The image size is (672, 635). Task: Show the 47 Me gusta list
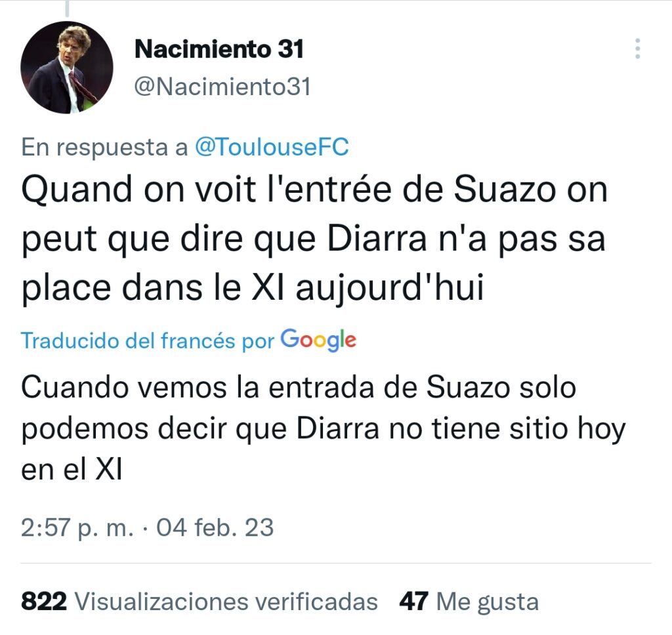[469, 601]
